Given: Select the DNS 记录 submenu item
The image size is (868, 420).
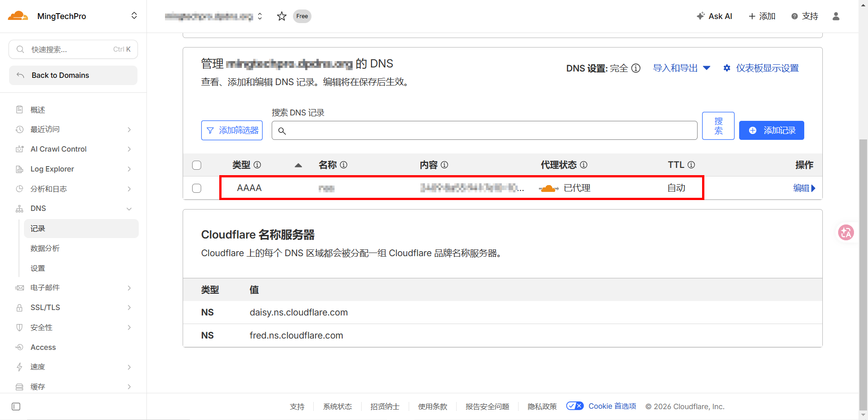Looking at the screenshot, I should point(81,229).
